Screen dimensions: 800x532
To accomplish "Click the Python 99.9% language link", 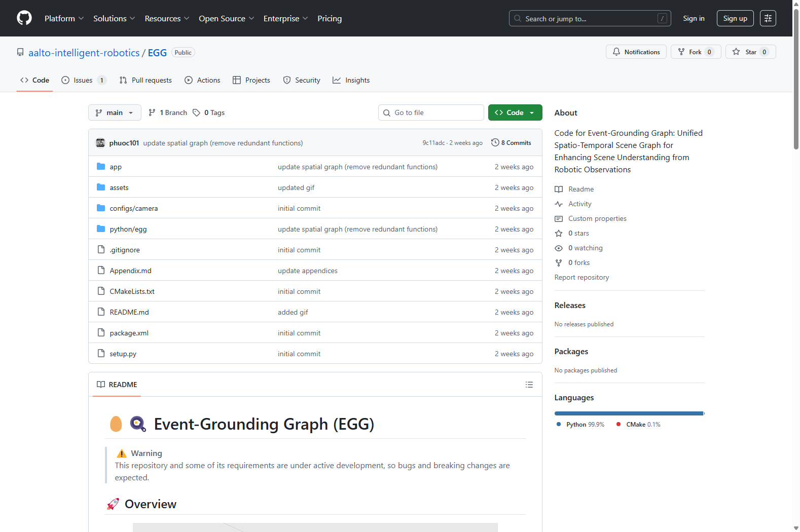I will tap(580, 425).
